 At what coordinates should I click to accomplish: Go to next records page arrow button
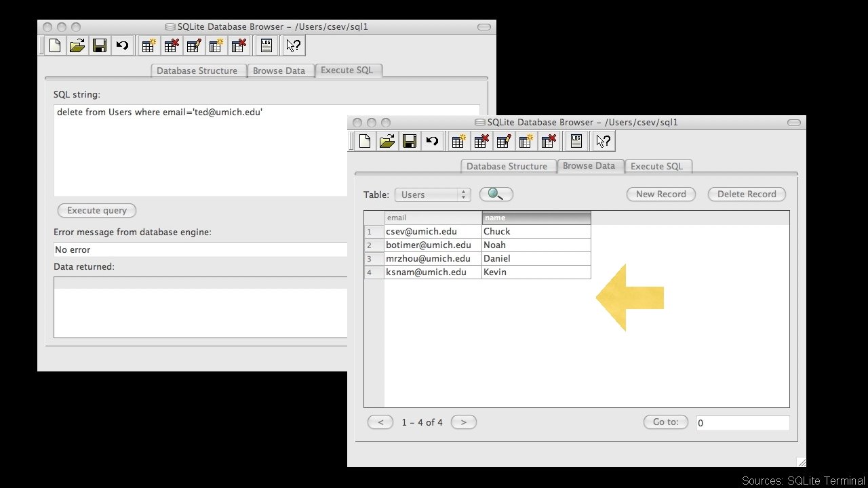point(464,422)
